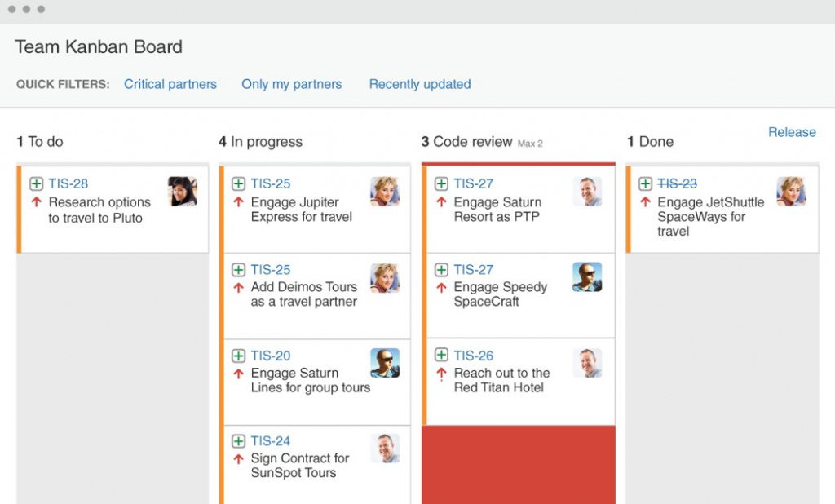Toggle the Only my partners filter

coord(292,84)
